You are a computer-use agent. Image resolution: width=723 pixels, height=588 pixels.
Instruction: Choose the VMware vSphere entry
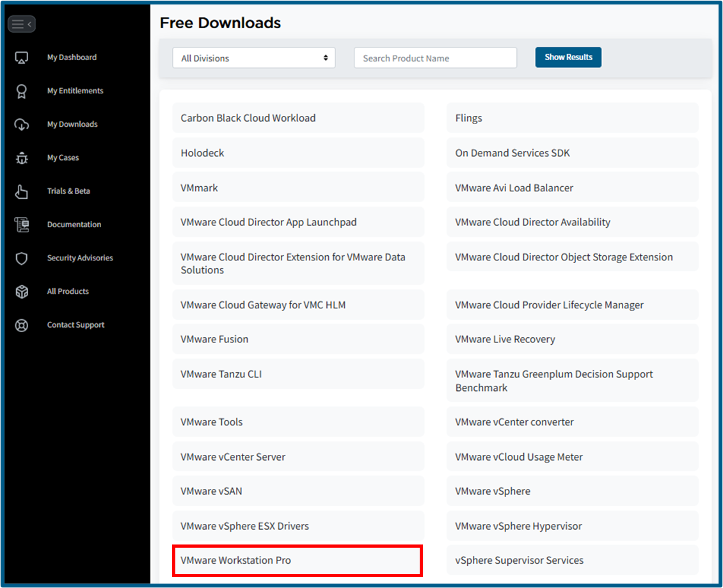[x=572, y=491]
